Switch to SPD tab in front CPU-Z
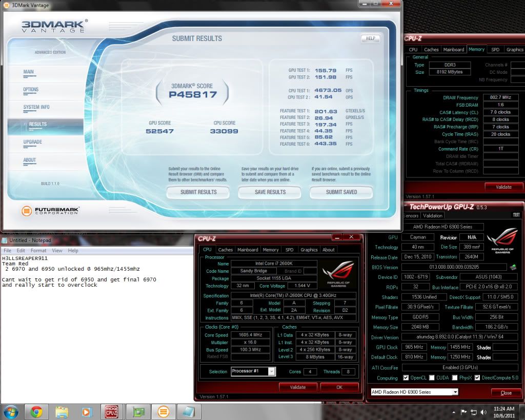 click(x=289, y=250)
